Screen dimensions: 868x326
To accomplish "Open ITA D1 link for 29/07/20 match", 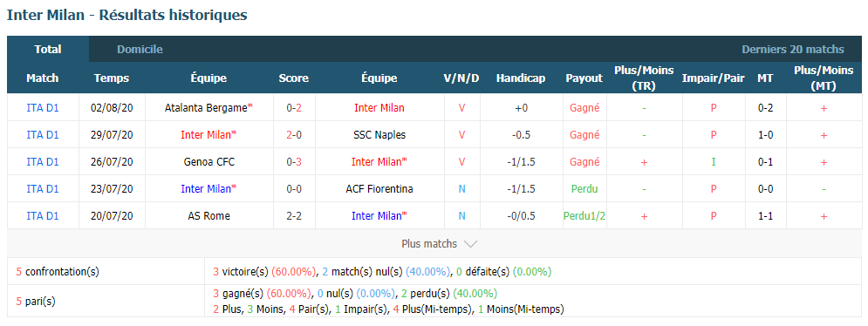I will pos(43,134).
